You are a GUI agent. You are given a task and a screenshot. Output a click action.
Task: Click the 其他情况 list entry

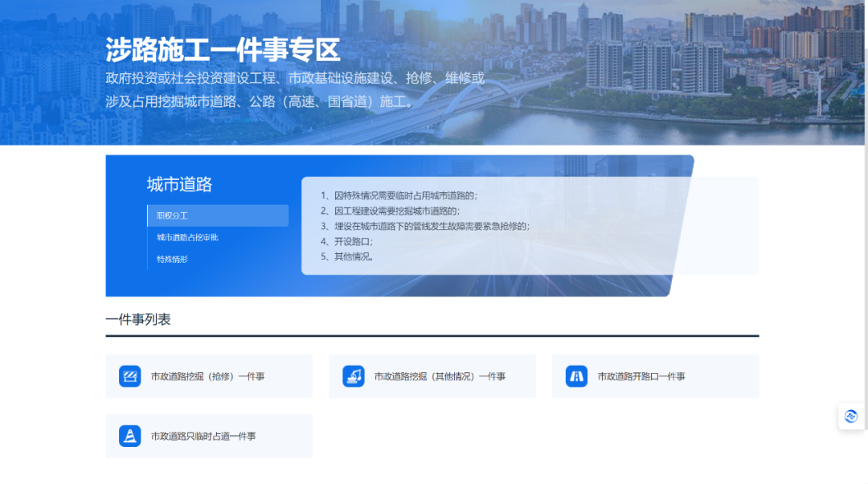coord(354,258)
